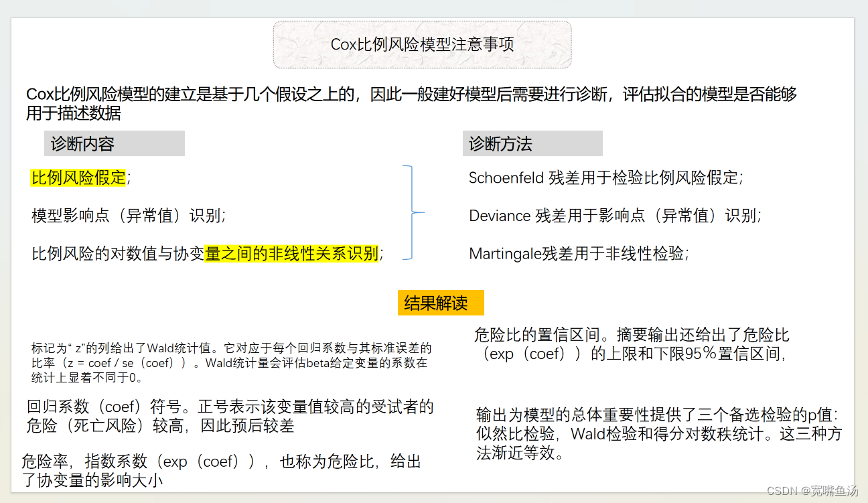This screenshot has height=503, width=868.
Task: Click the blue curly bracket shape
Action: [410, 213]
